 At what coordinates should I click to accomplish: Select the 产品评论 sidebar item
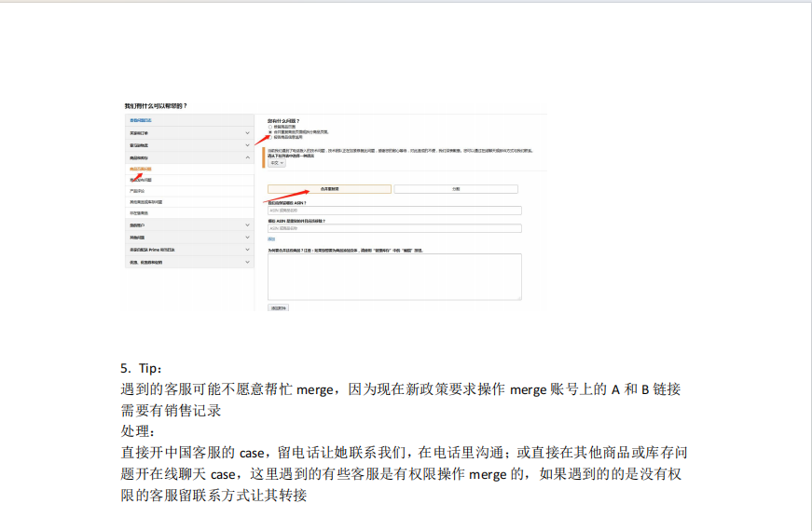coord(137,191)
